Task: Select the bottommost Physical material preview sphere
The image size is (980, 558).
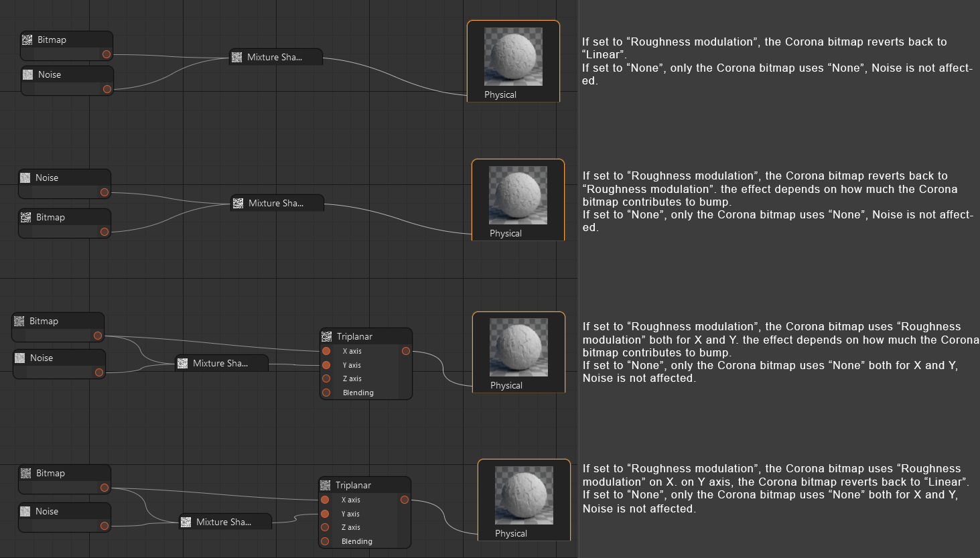Action: (524, 495)
